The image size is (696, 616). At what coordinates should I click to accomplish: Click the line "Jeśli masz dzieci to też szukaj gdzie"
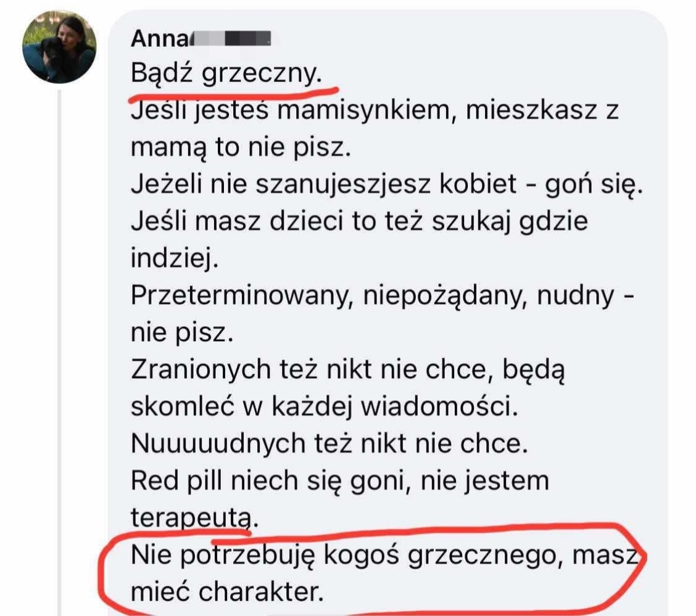(360, 221)
